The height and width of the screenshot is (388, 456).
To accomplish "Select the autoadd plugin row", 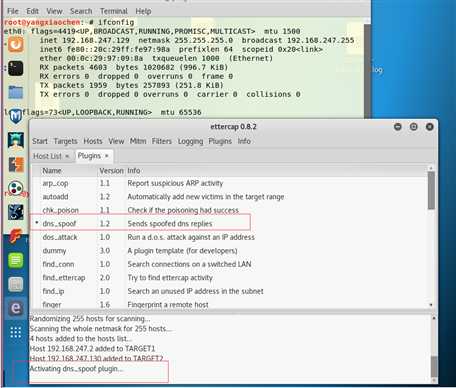I will [229, 197].
